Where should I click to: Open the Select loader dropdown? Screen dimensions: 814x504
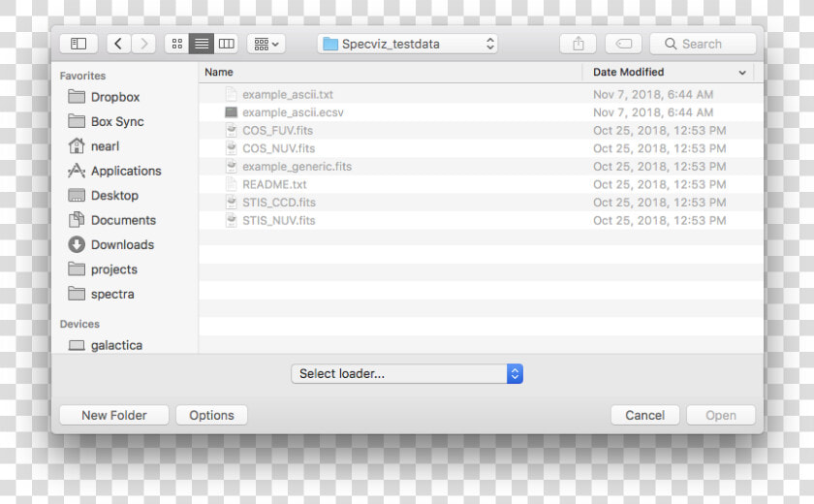(x=407, y=374)
